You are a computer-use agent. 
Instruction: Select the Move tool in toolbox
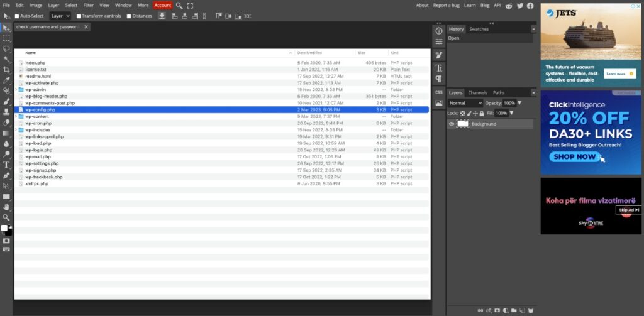tap(6, 28)
